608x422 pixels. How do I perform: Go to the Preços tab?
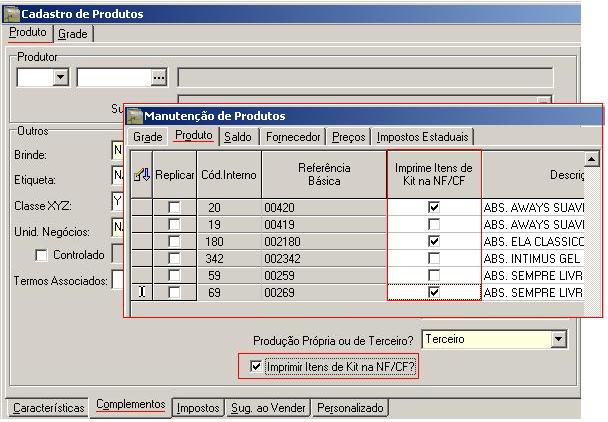[348, 137]
